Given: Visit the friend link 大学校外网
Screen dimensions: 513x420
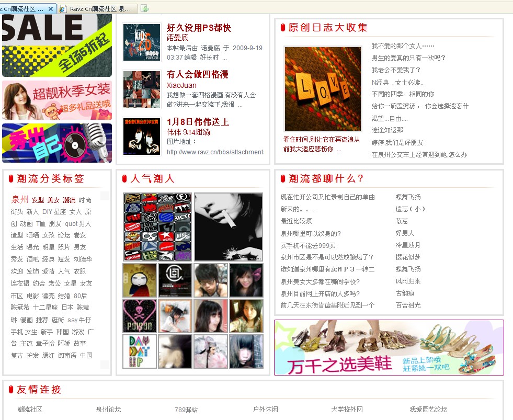Looking at the screenshot, I should pos(347,409).
